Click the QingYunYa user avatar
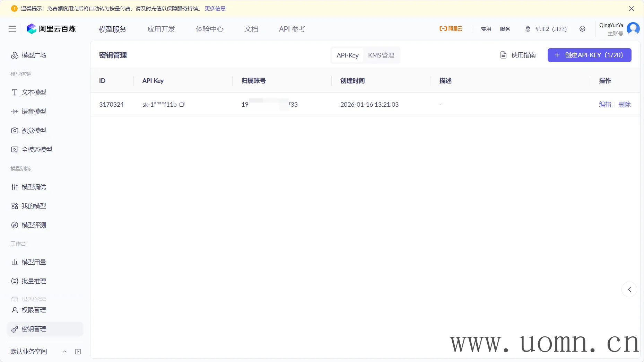The height and width of the screenshot is (362, 644). point(633,29)
